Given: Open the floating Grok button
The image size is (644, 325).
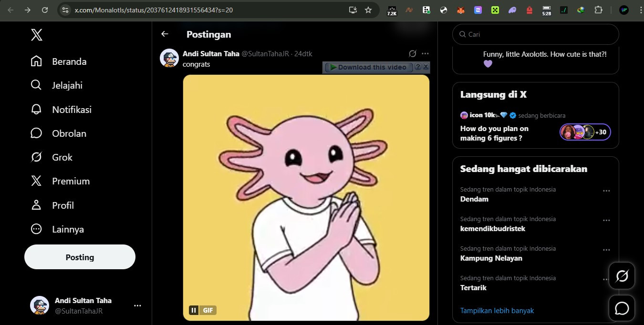Looking at the screenshot, I should pos(622,275).
